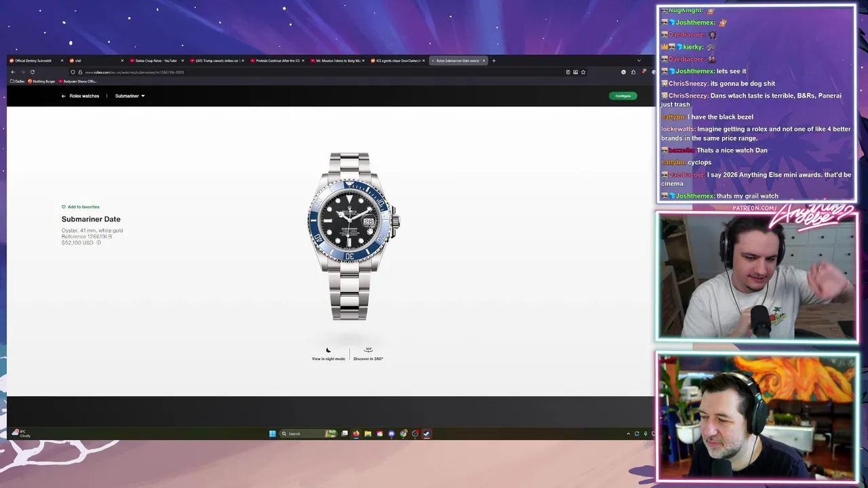Open the Submariner collection dropdown
This screenshot has width=868, height=488.
(x=130, y=96)
